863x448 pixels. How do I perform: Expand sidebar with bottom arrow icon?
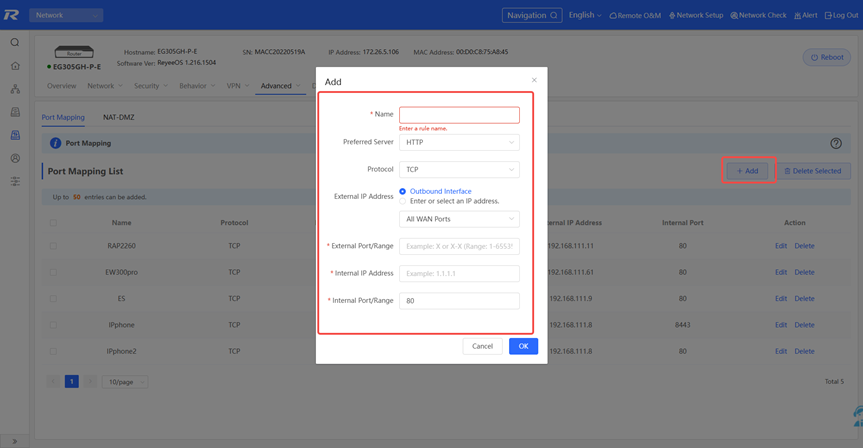point(14,441)
